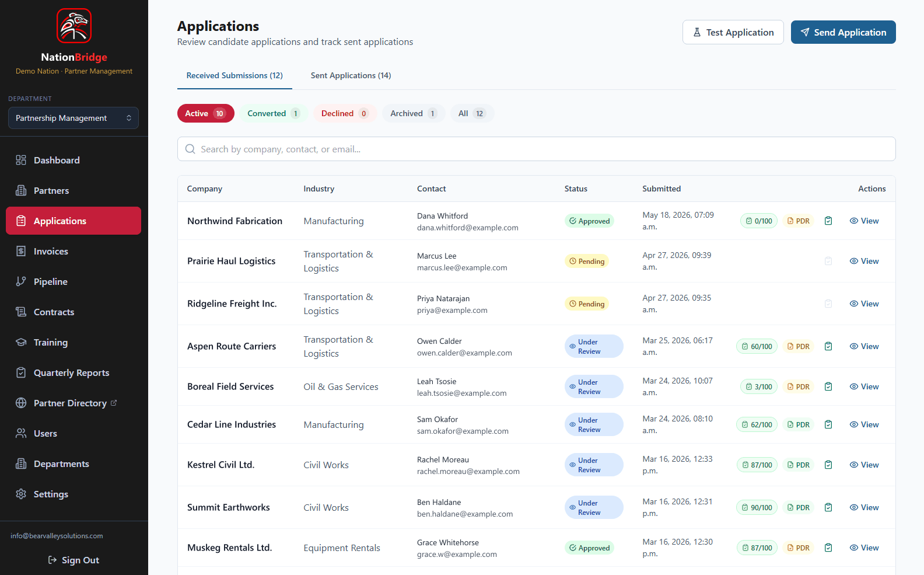Show Archived applications
The image size is (924, 575).
pos(414,113)
